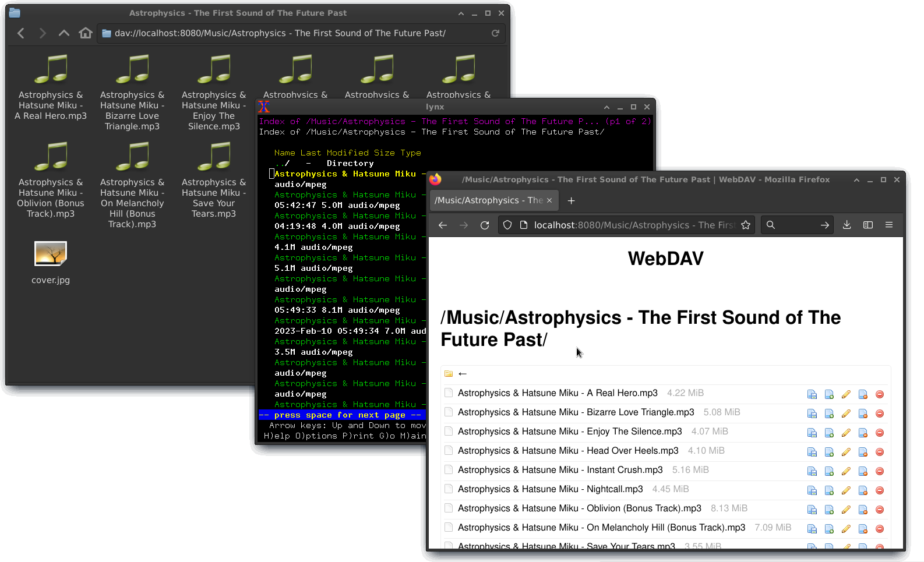Go back in the file manager window
This screenshot has height=562, width=924.
tap(21, 33)
